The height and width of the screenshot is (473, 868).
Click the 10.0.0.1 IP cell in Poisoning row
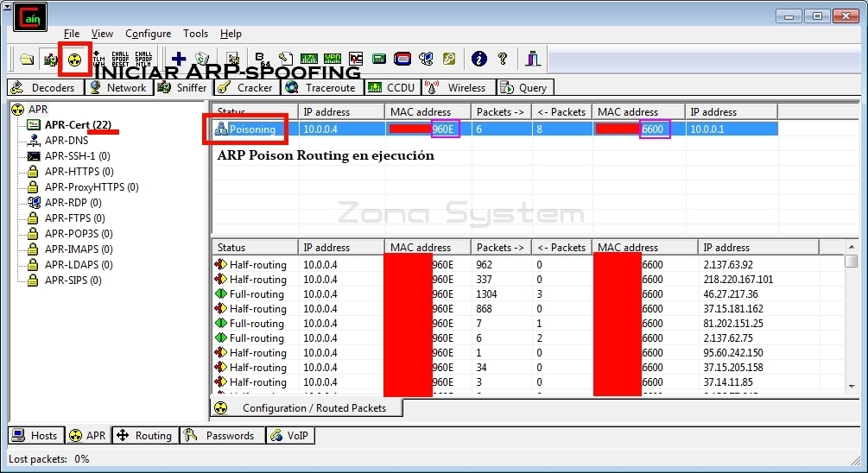(x=732, y=129)
